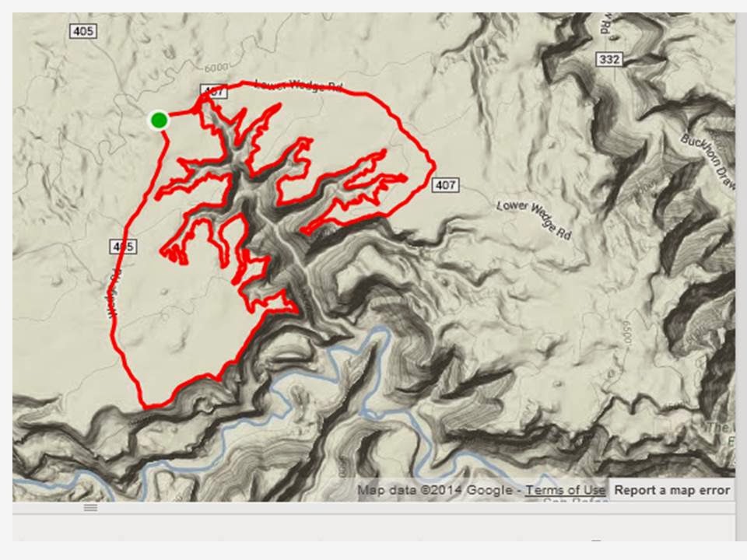
Task: Click the Lower Wedge Rd label east of the route
Action: pyautogui.click(x=534, y=219)
